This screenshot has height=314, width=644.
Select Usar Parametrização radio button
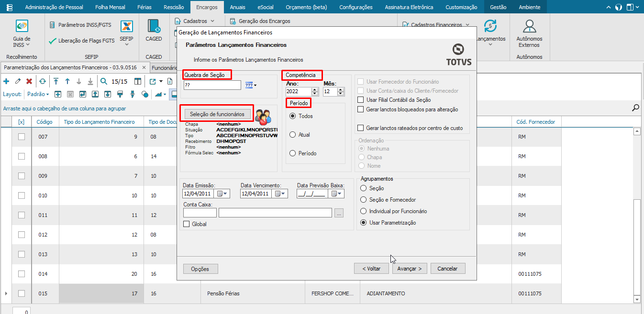(x=364, y=223)
